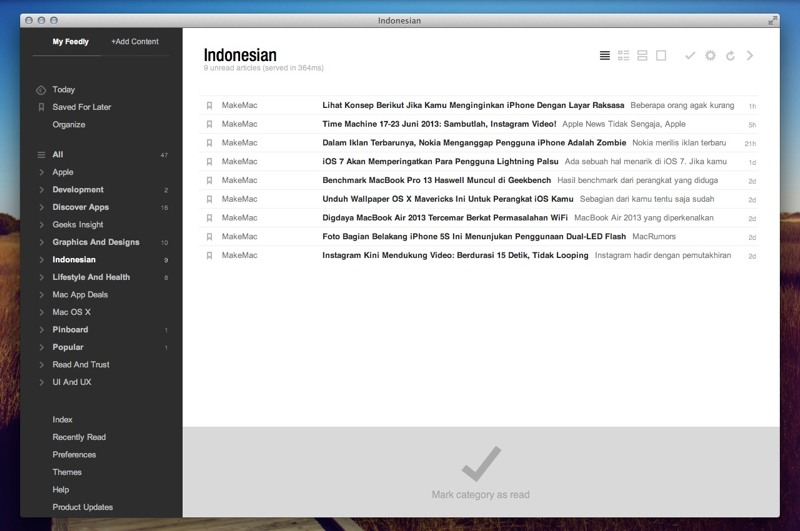Expand the Graphics And Designs chevron
This screenshot has width=800, height=531.
tap(41, 242)
